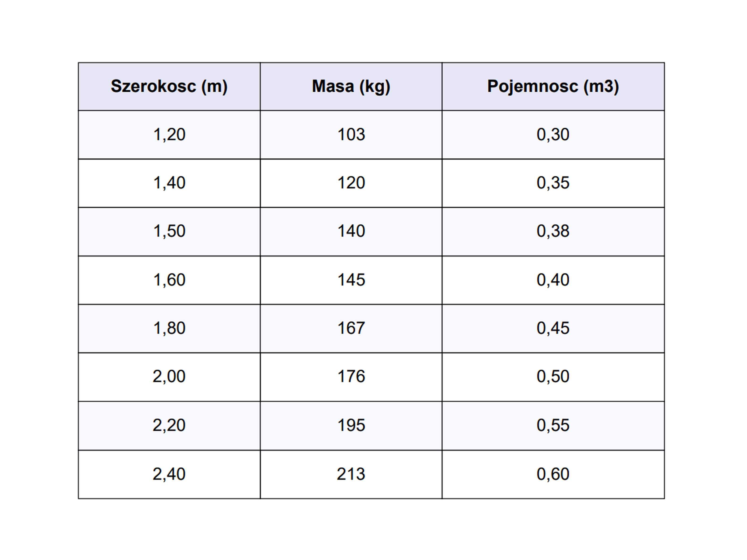Select the mass cell 140

coord(351,231)
